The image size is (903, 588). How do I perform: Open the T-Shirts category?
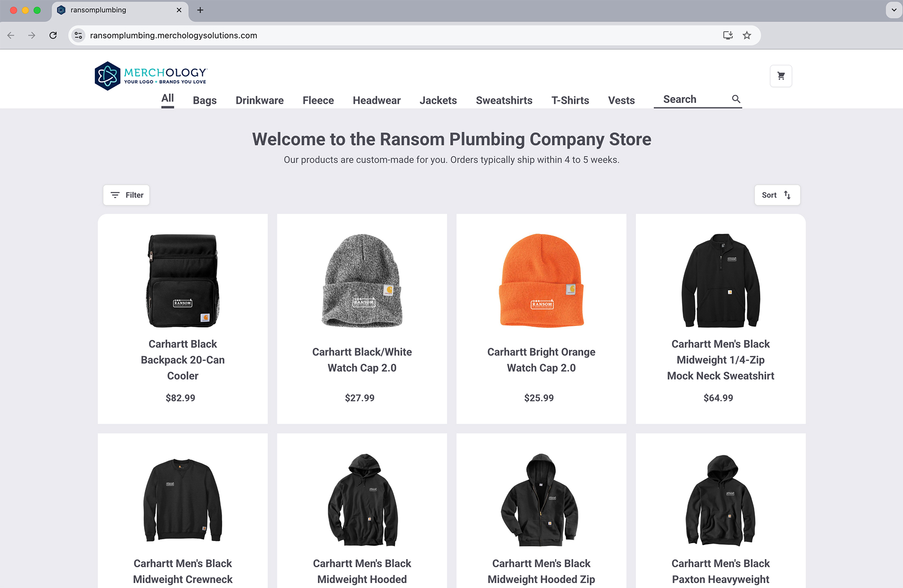tap(570, 100)
